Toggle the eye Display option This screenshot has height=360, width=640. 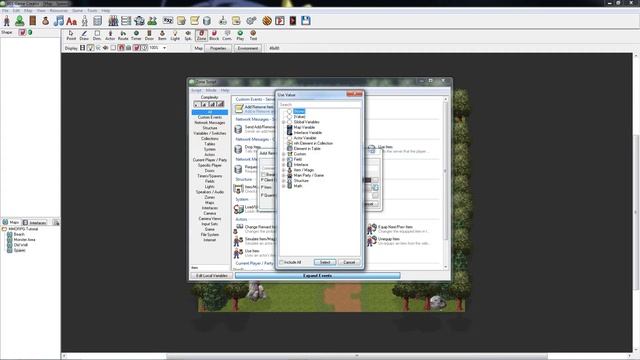tap(106, 48)
